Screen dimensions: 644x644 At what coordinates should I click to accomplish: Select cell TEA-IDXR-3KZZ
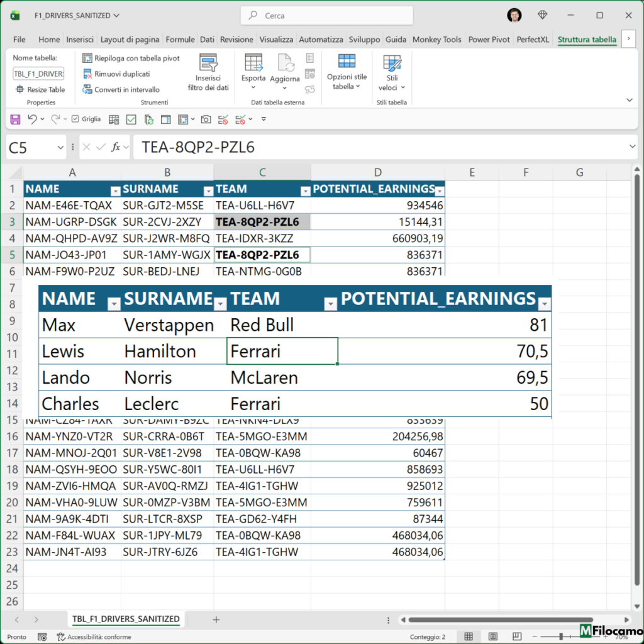[262, 238]
